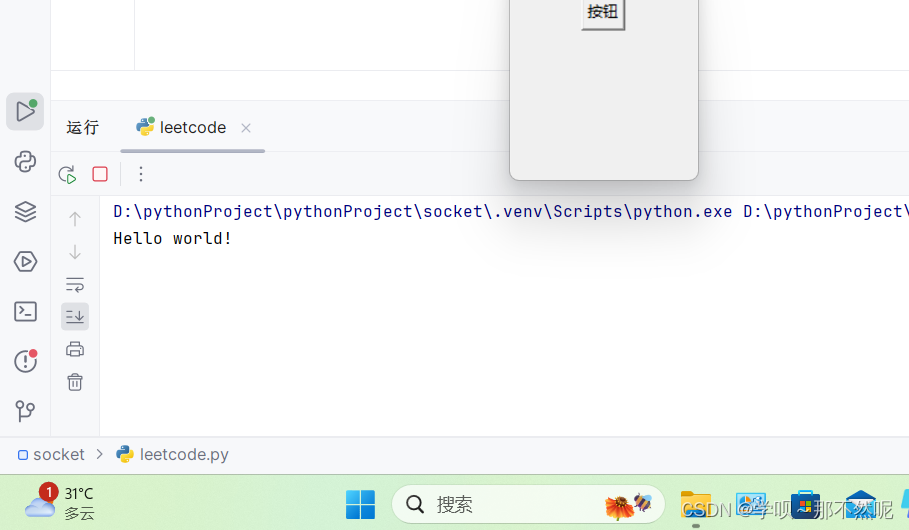Image resolution: width=909 pixels, height=530 pixels.
Task: Click the python.exe path link in console
Action: [423, 212]
